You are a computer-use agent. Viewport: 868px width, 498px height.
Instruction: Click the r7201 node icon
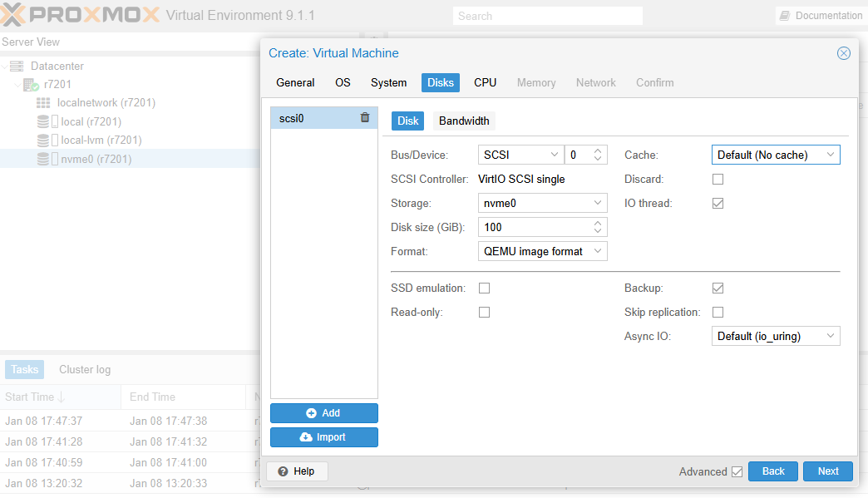click(31, 85)
